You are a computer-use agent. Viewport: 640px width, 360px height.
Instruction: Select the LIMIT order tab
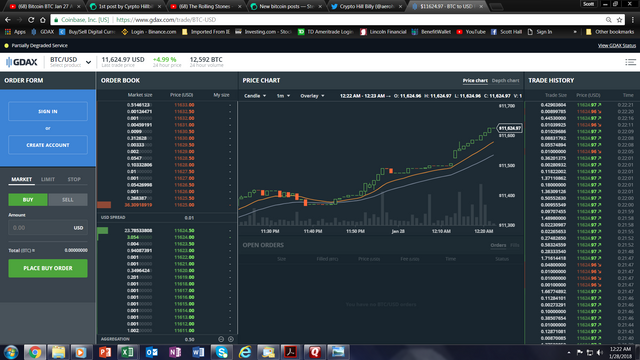click(x=48, y=180)
